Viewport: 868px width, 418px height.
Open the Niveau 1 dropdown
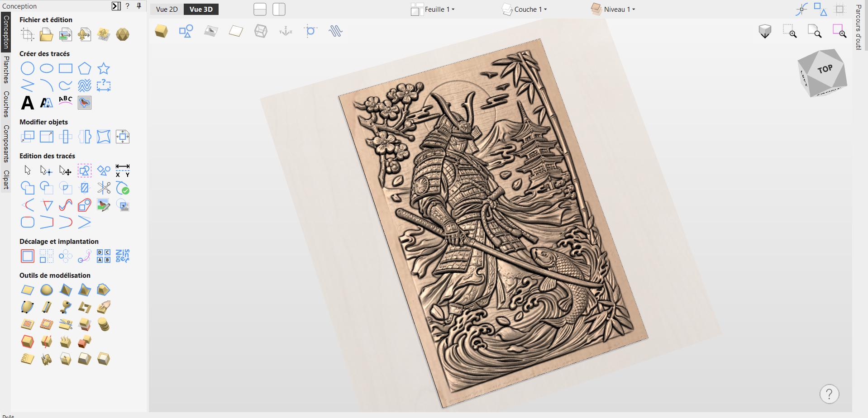coord(613,9)
